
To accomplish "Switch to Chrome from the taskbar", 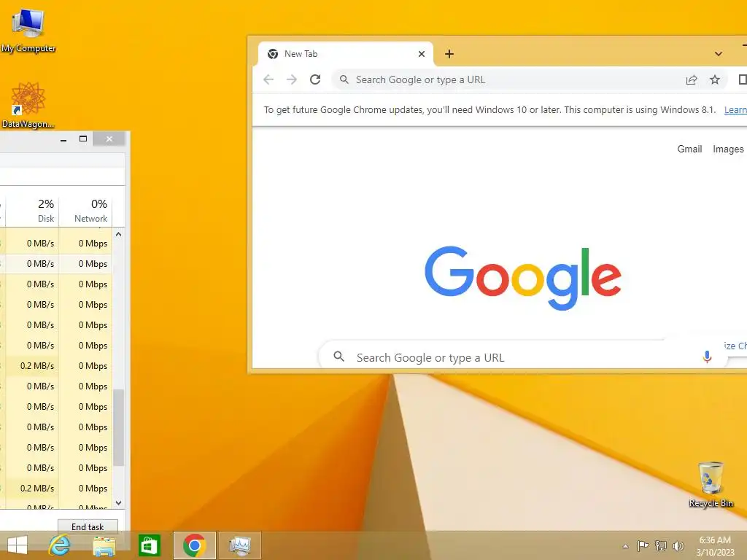I will (194, 545).
